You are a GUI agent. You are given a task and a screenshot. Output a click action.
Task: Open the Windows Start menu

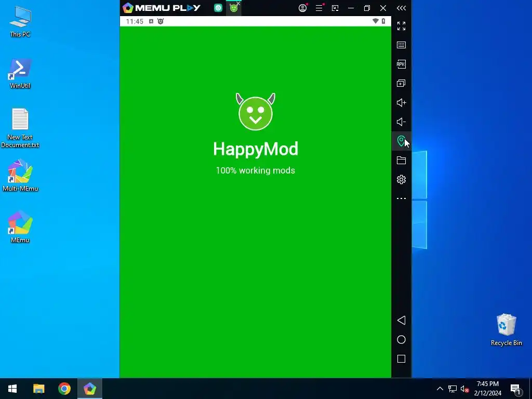(x=12, y=389)
